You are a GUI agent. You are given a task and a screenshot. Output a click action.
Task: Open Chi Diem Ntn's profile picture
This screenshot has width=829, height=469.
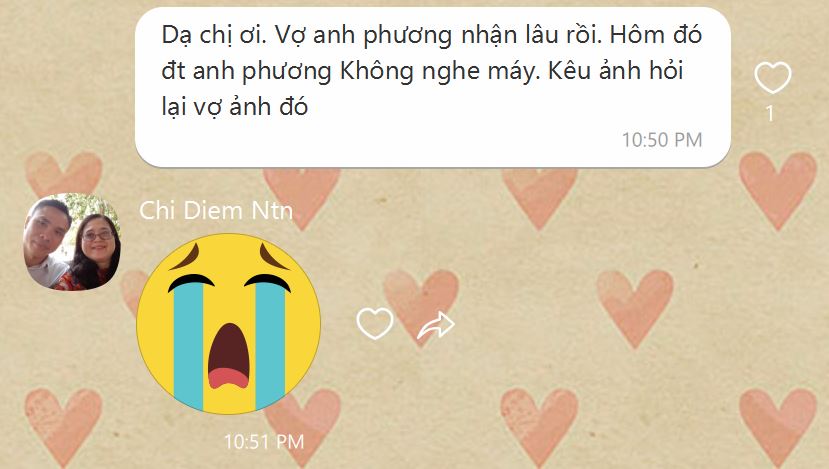tap(72, 242)
